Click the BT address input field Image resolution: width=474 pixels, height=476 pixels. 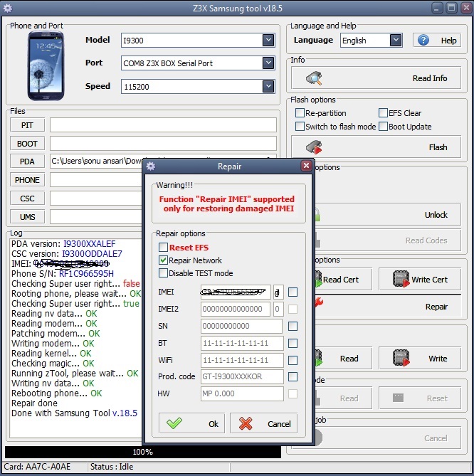[x=242, y=343]
